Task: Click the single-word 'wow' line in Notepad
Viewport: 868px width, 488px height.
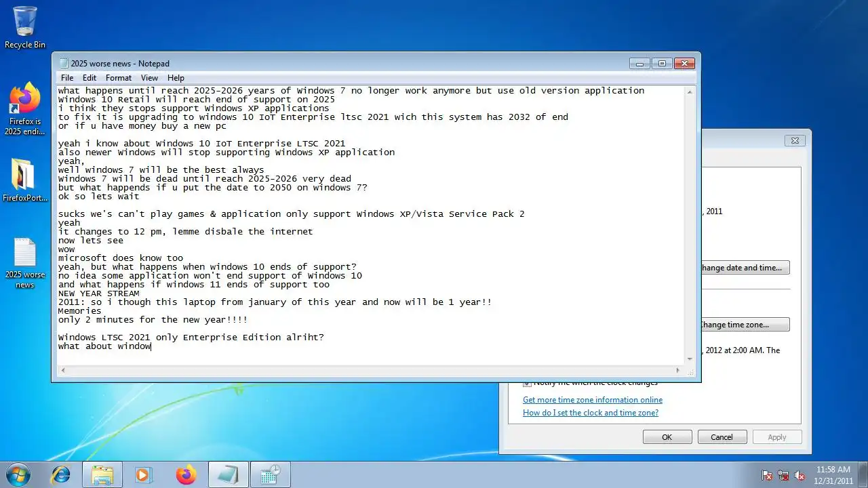Action: 66,249
